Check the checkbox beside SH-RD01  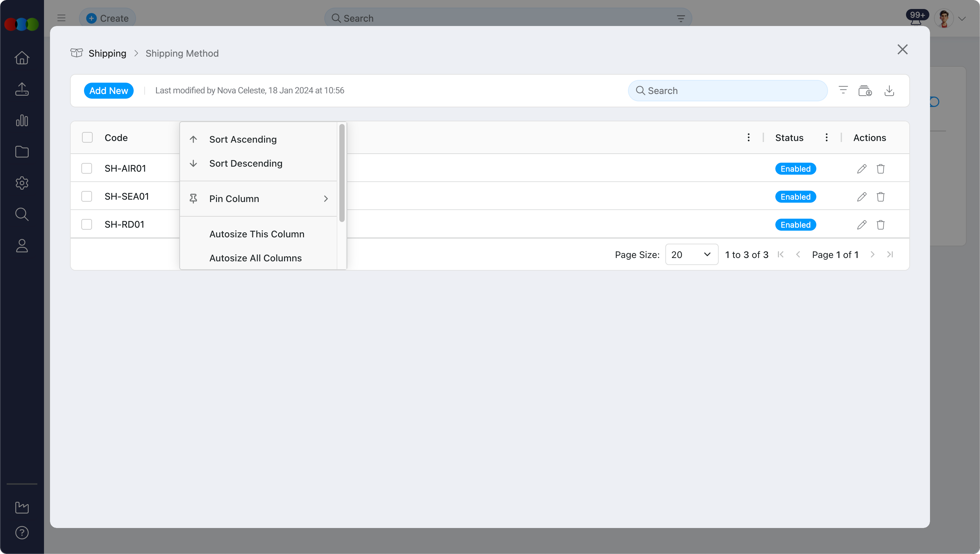tap(86, 224)
